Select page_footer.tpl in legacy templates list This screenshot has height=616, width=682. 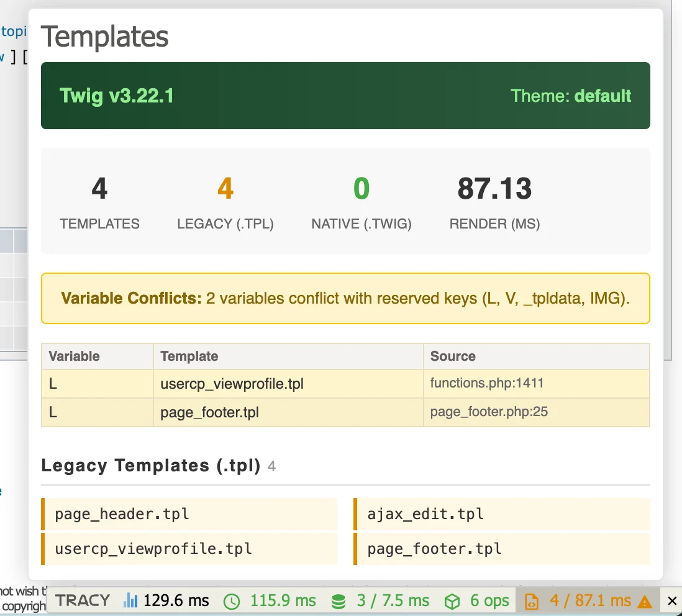click(501, 548)
